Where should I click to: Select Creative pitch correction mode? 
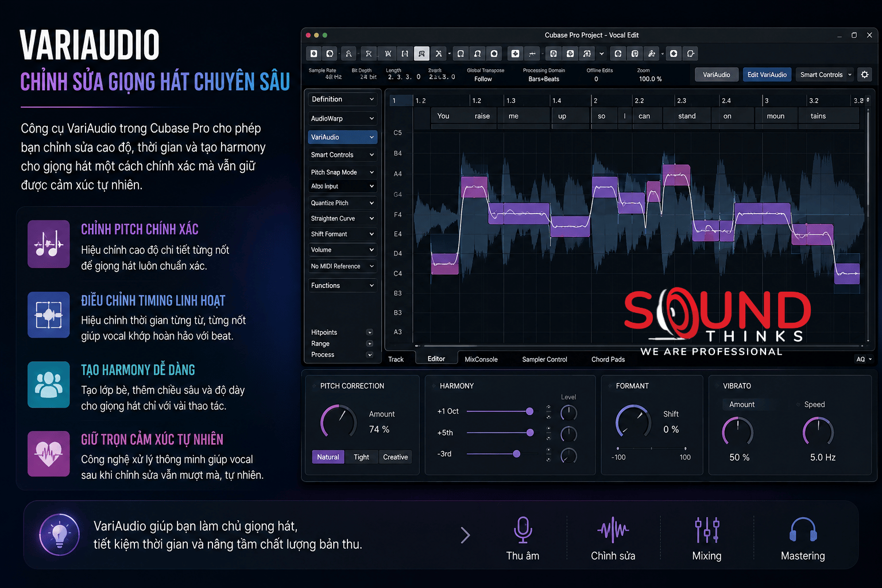coord(396,457)
